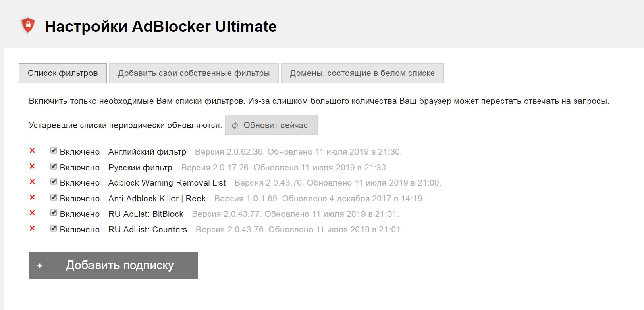Open Добавить свои собственные фильтры tab
This screenshot has height=310, width=644.
click(x=194, y=73)
